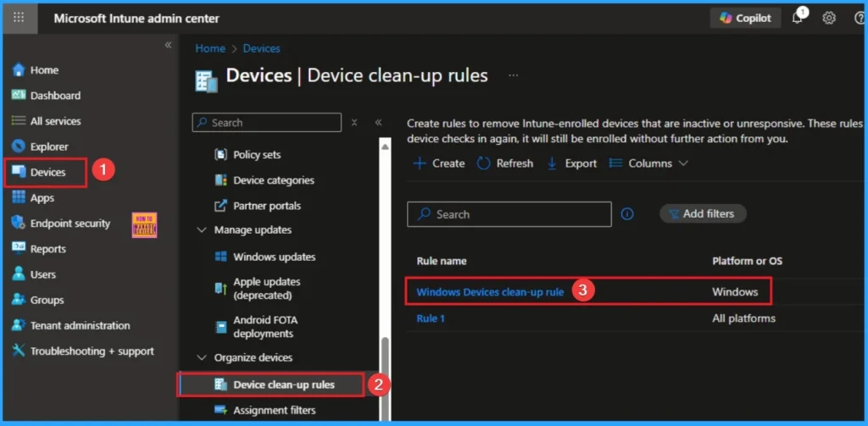This screenshot has width=868, height=426.
Task: Collapse the Devices submenu pane
Action: click(x=379, y=123)
